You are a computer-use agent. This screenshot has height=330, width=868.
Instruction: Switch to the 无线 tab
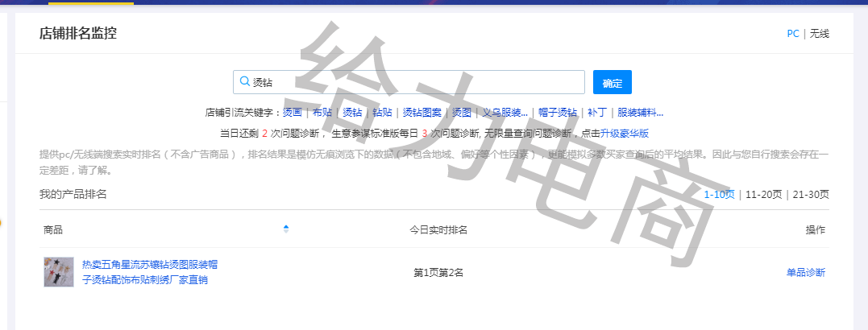click(x=820, y=34)
